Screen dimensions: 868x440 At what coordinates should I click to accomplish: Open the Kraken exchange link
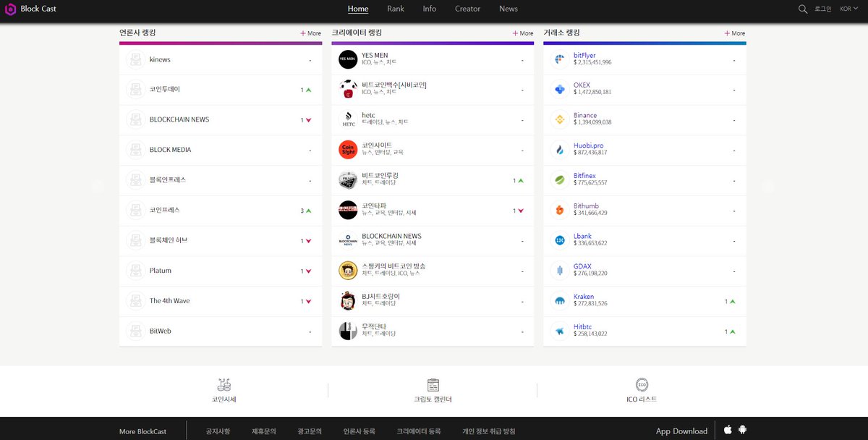point(584,297)
